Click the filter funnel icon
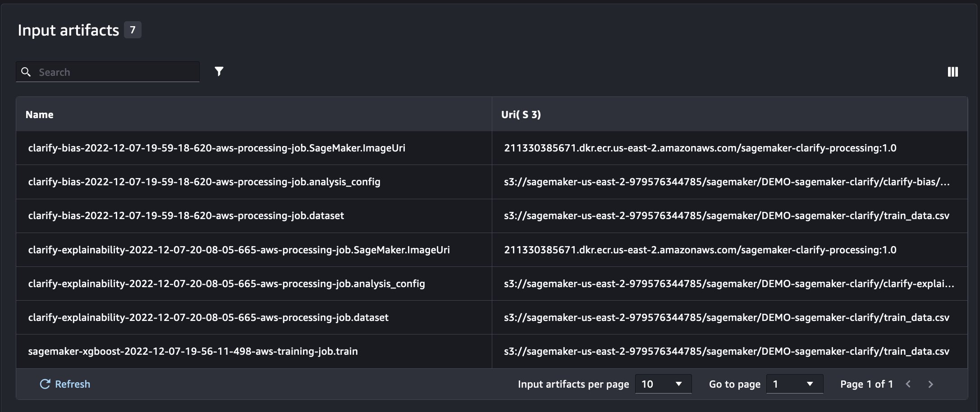980x412 pixels. point(219,72)
